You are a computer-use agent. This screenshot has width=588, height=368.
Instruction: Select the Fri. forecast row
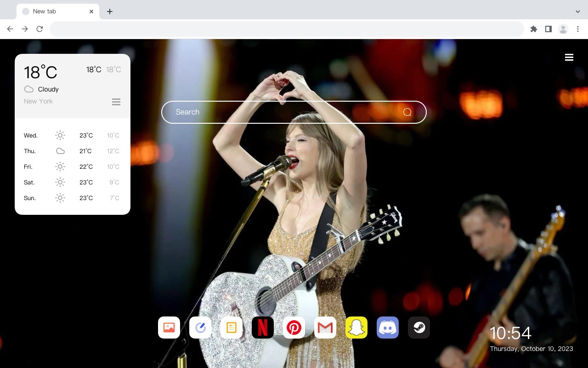tap(73, 167)
